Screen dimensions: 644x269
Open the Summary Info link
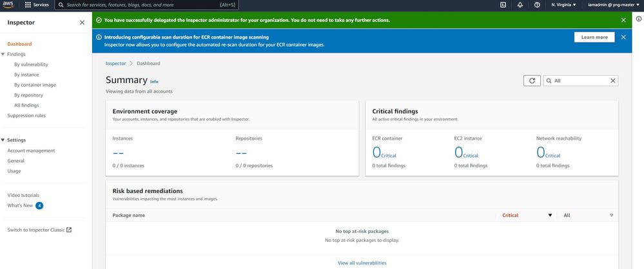(x=154, y=82)
